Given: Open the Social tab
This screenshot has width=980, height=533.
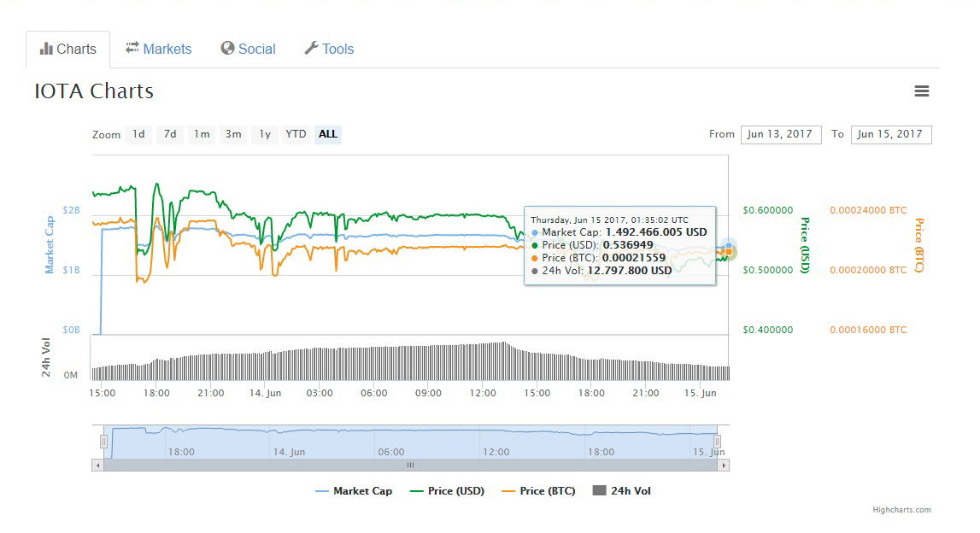Looking at the screenshot, I should point(248,49).
